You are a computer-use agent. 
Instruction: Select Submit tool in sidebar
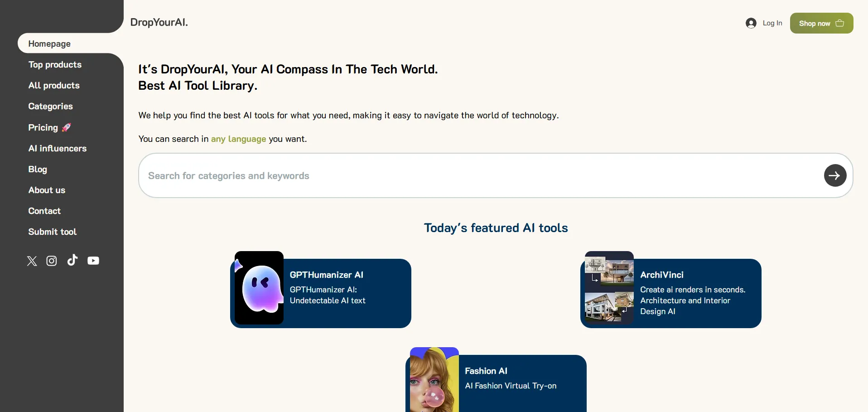click(52, 232)
